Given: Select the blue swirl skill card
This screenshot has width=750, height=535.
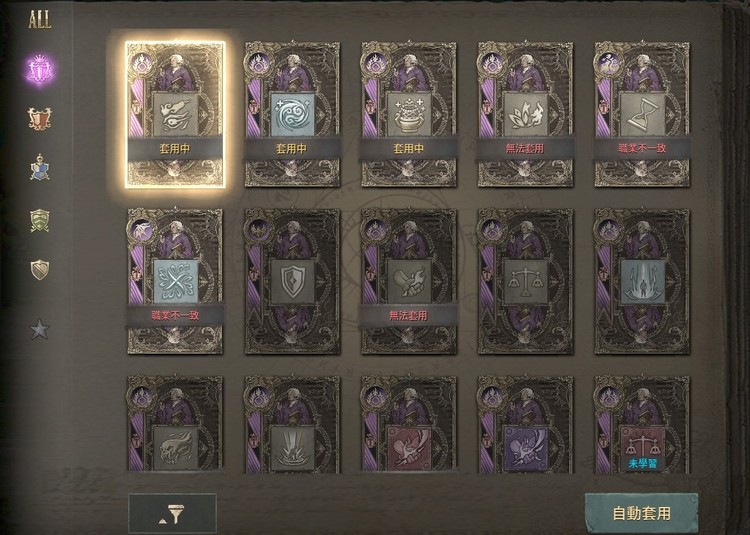Looking at the screenshot, I should (x=292, y=115).
